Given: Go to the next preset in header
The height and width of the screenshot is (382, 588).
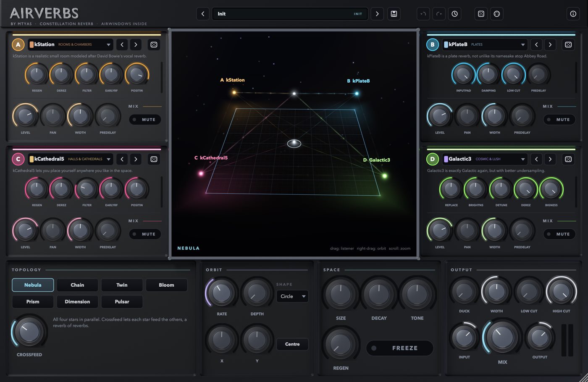Looking at the screenshot, I should coord(377,14).
